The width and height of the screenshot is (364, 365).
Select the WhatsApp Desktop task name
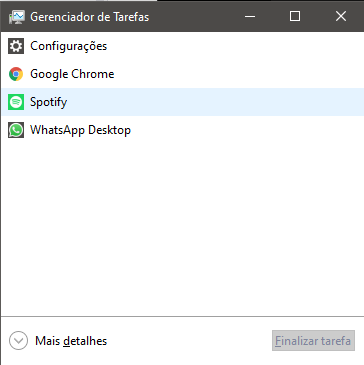tap(80, 130)
